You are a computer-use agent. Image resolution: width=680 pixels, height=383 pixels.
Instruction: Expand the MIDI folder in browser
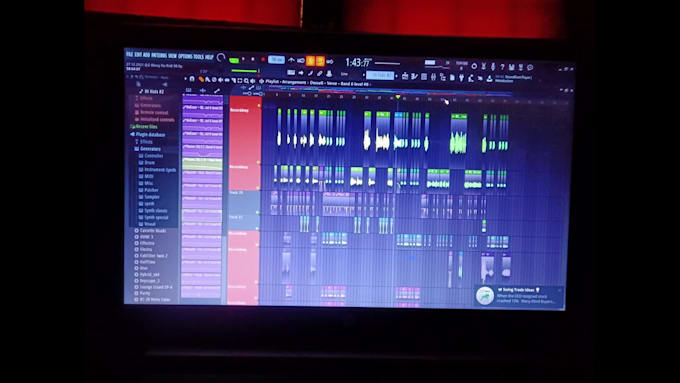[x=146, y=177]
